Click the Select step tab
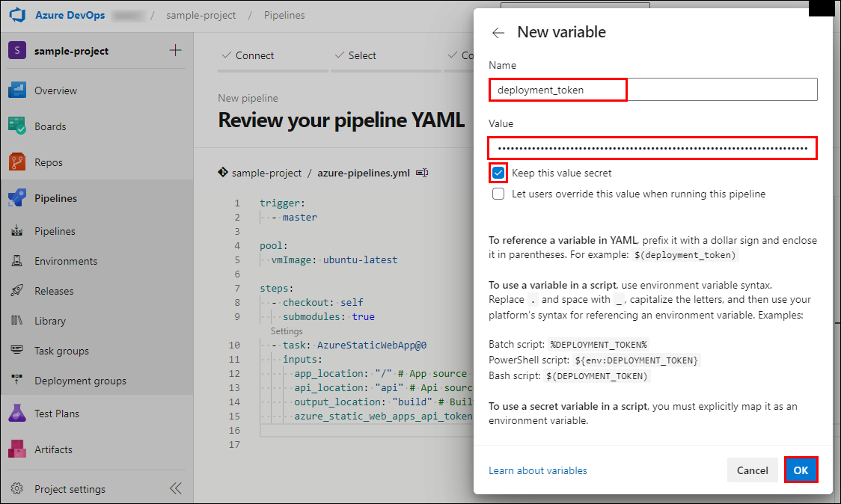Screen dimensions: 841x504 tap(355, 55)
